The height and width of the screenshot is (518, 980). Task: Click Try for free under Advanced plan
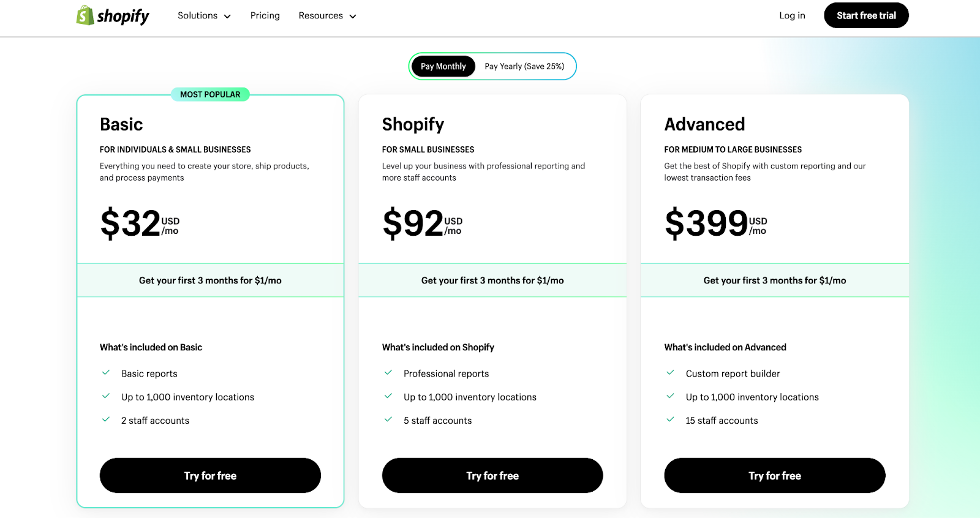point(774,476)
